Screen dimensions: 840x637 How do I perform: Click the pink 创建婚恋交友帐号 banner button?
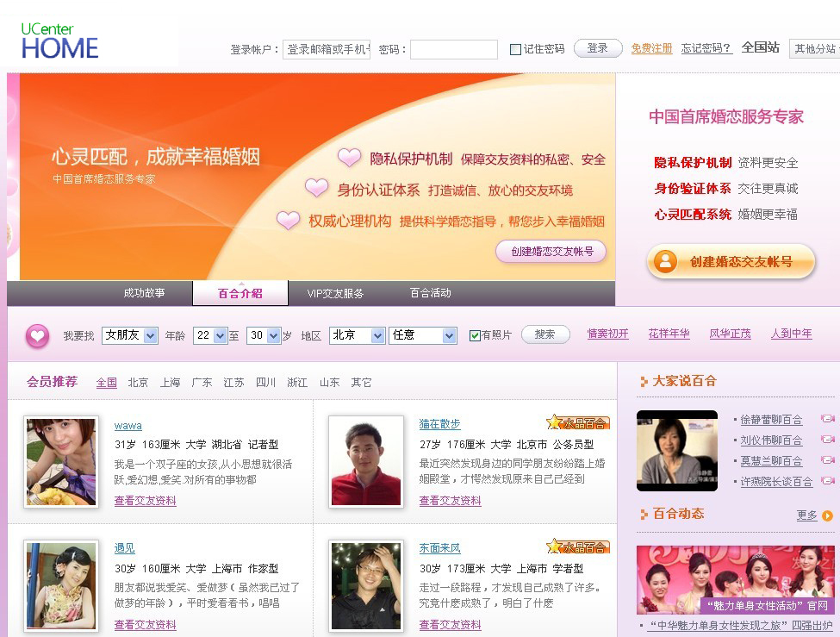click(x=551, y=251)
